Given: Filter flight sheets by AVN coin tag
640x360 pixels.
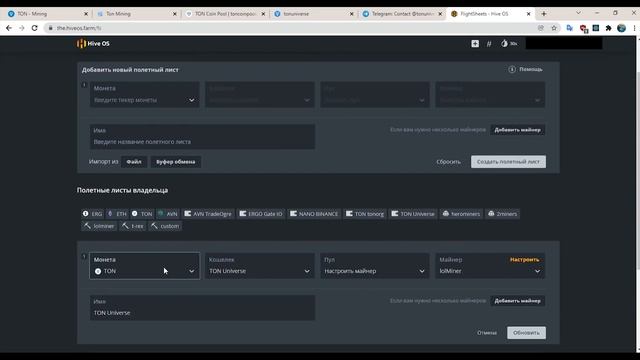Looking at the screenshot, I should click(x=168, y=213).
